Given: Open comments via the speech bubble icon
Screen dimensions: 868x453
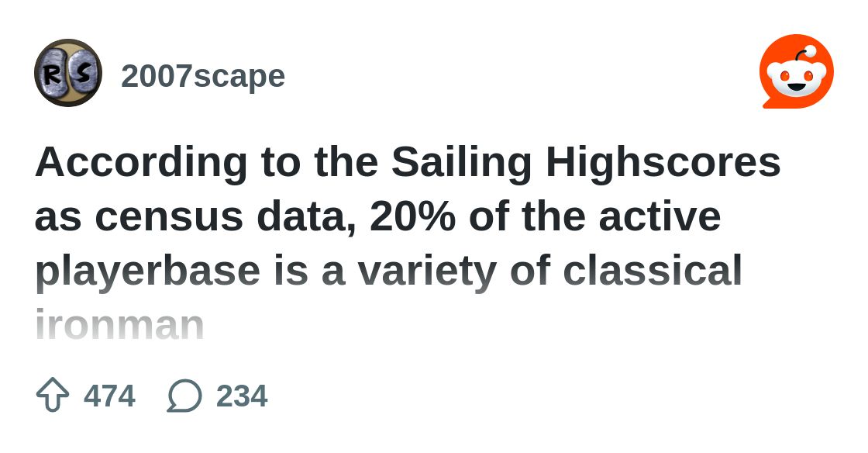Looking at the screenshot, I should coord(184,396).
